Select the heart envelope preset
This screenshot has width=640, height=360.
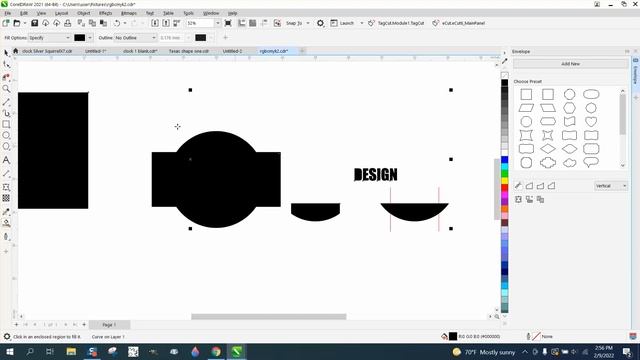coord(591,121)
